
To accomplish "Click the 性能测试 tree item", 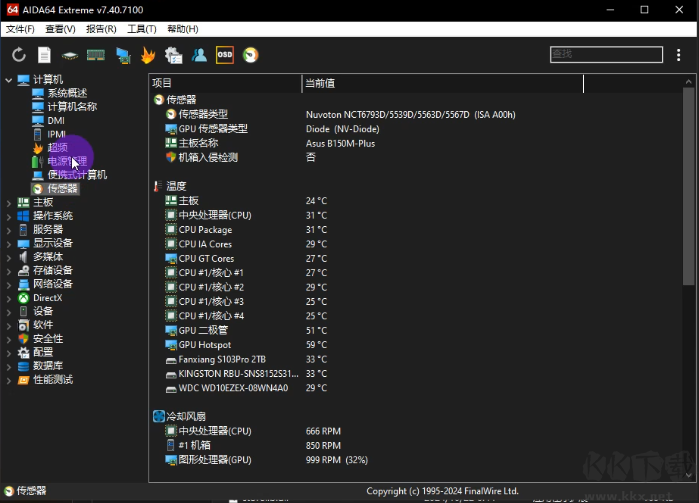I will [53, 379].
